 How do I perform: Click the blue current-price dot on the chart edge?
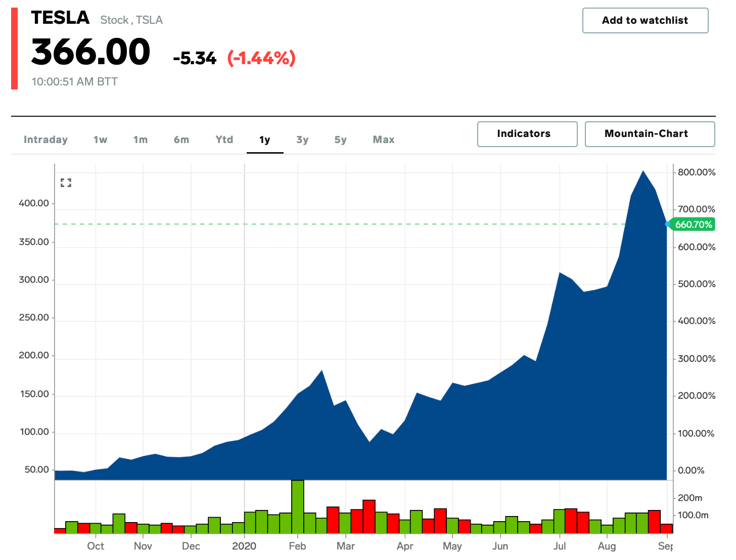point(667,224)
